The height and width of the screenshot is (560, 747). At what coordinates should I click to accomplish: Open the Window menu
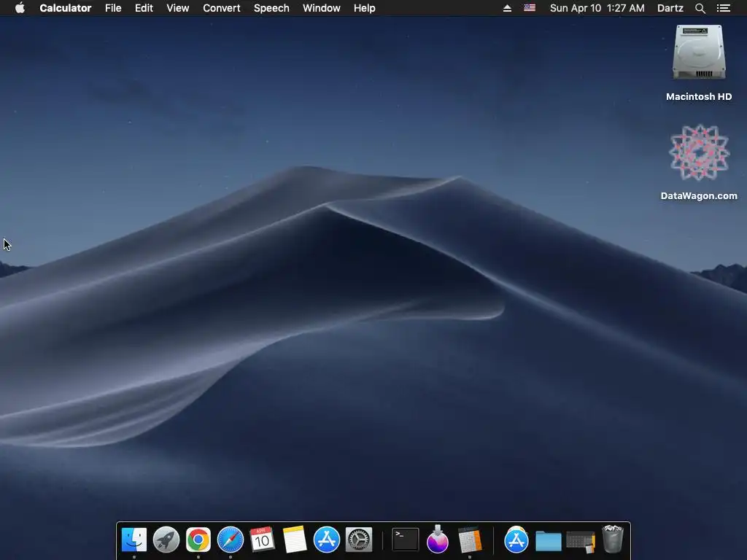(x=322, y=8)
